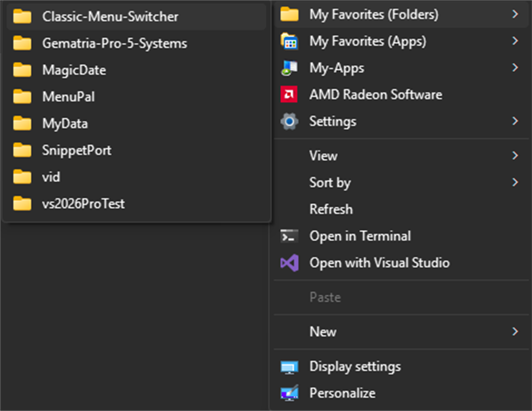This screenshot has width=532, height=411.
Task: Click the My-Apps icon
Action: click(289, 68)
